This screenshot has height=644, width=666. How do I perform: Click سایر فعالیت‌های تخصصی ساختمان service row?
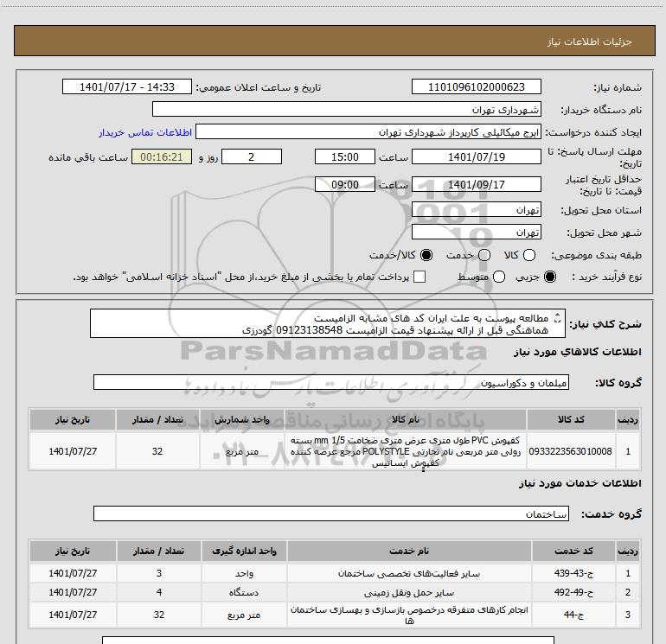pos(408,573)
